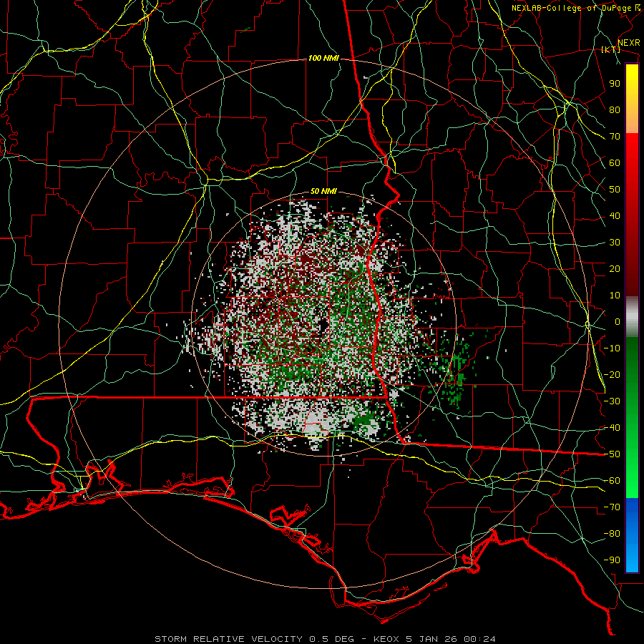
Task: Click STORM RELATIVE VELOCITY in the caption
Action: tap(228, 639)
